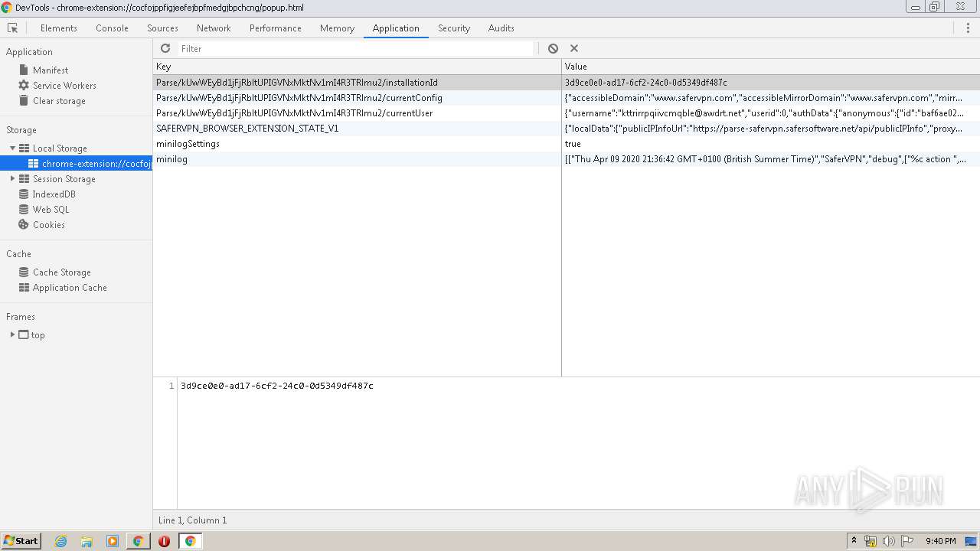Click the minilog log array value cell
The height and width of the screenshot is (551, 980).
(771, 158)
